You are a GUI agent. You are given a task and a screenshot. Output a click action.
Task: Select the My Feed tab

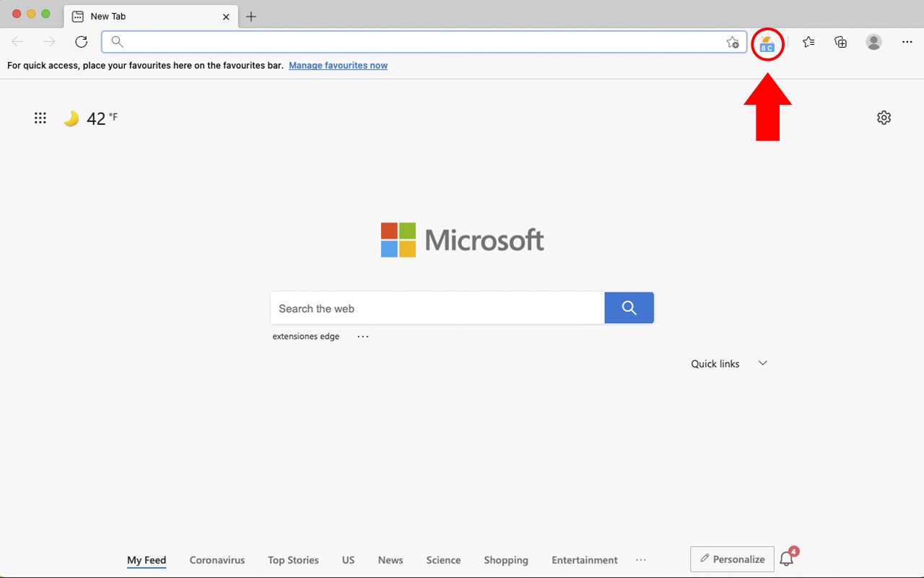pyautogui.click(x=147, y=560)
